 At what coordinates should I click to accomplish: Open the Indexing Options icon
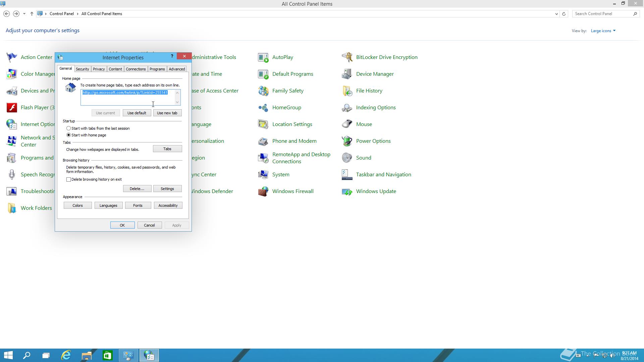[347, 108]
